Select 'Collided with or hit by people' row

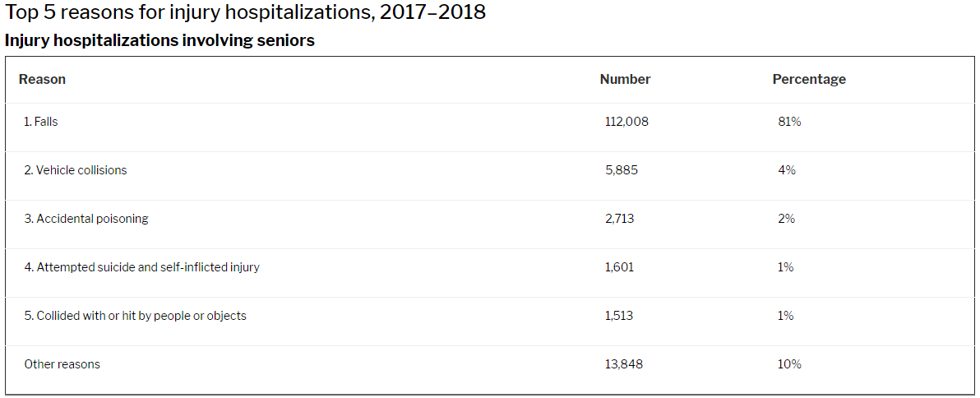coord(135,316)
